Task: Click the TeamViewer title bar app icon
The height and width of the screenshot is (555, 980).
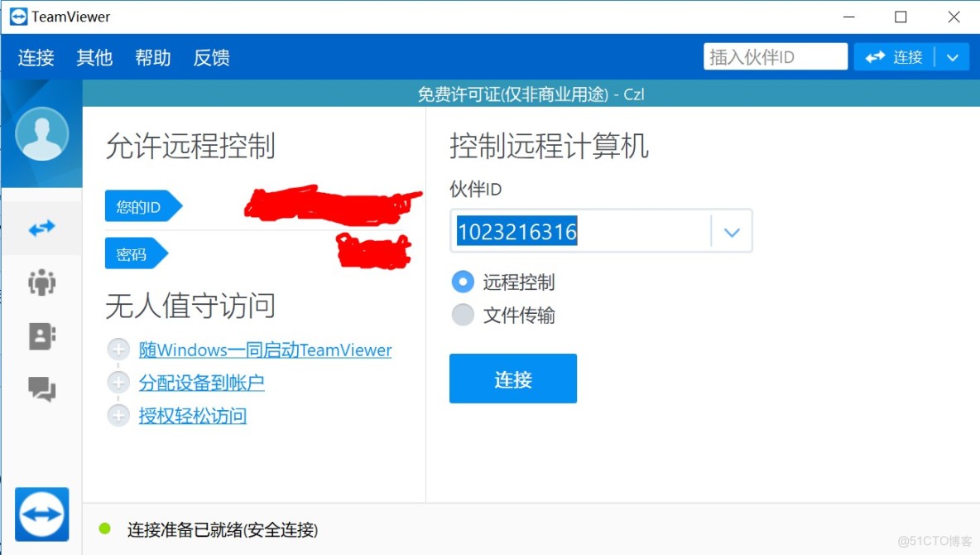Action: pyautogui.click(x=19, y=17)
